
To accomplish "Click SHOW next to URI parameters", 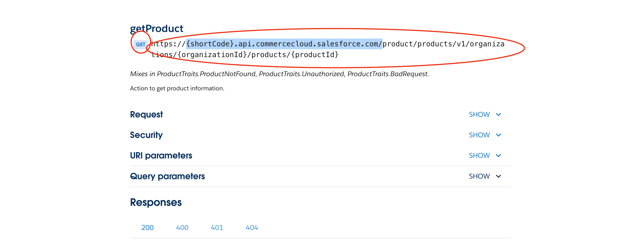I will point(479,155).
